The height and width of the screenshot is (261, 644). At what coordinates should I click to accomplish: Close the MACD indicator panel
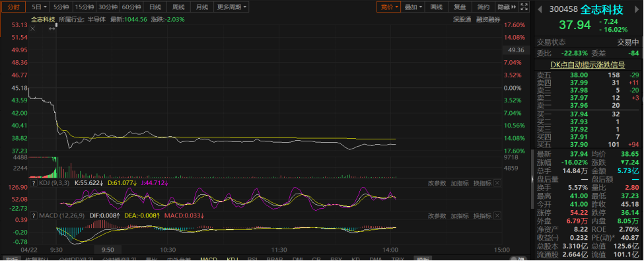point(497,216)
